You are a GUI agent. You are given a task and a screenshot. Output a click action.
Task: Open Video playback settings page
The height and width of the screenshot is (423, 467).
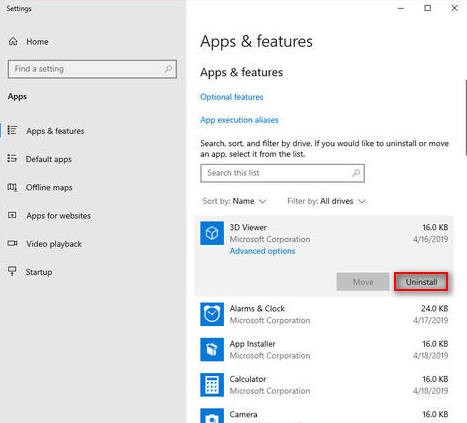point(93,244)
